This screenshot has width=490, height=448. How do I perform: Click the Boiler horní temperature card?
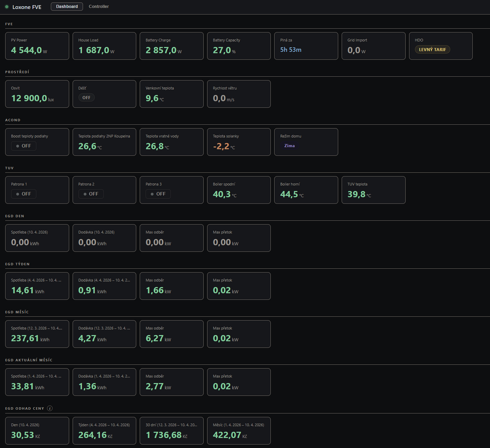tap(306, 190)
